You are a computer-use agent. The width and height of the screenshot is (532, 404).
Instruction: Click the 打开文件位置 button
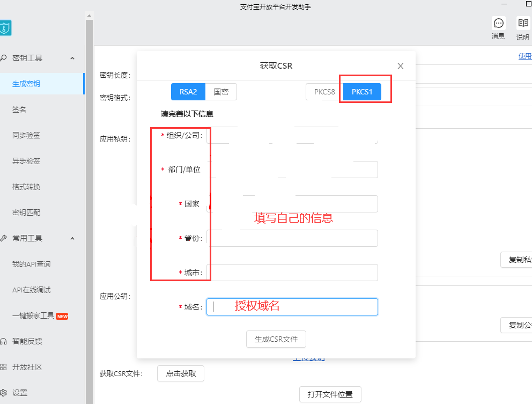coord(330,394)
